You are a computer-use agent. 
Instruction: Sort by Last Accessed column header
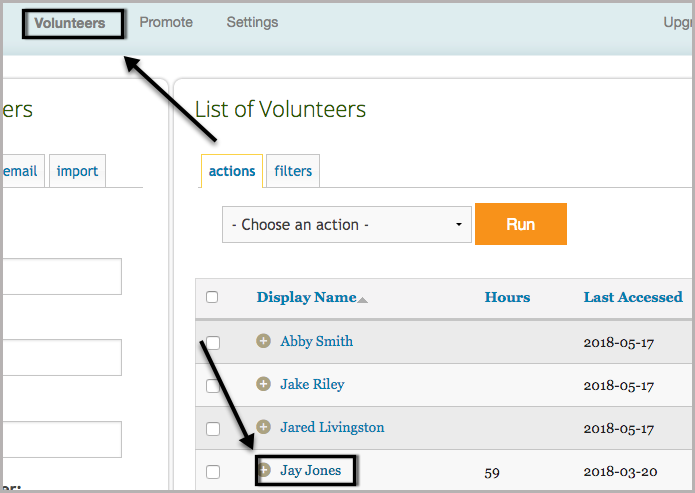coord(633,297)
